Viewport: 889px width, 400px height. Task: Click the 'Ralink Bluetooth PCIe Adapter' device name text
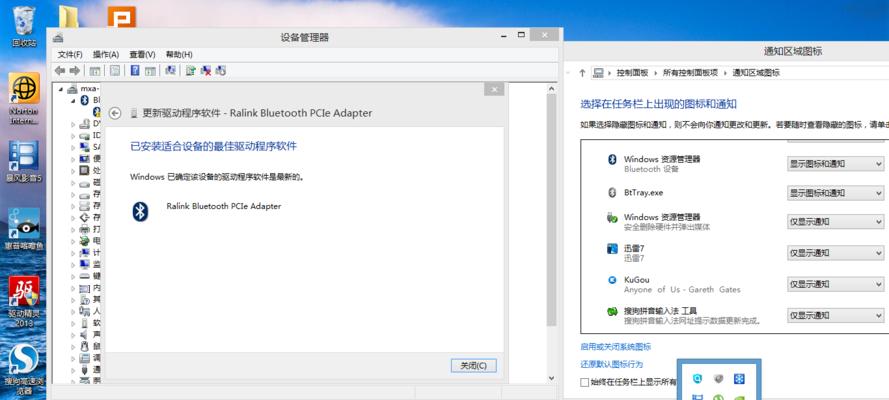(x=223, y=206)
